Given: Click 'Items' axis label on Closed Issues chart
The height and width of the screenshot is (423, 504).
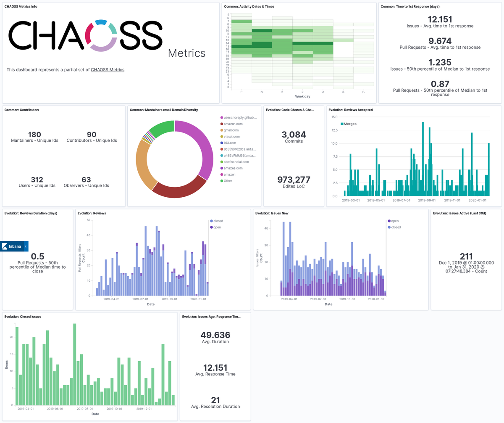Looking at the screenshot, I should click(6, 364).
